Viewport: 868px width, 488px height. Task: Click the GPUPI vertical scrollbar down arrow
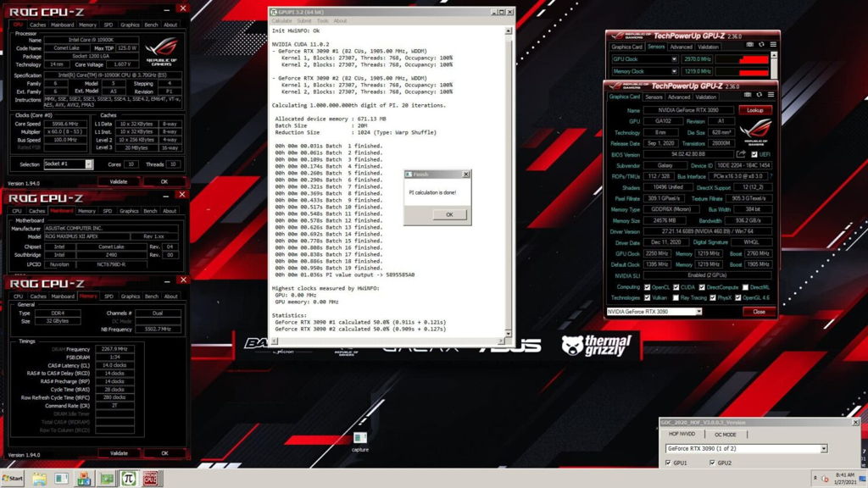point(509,333)
